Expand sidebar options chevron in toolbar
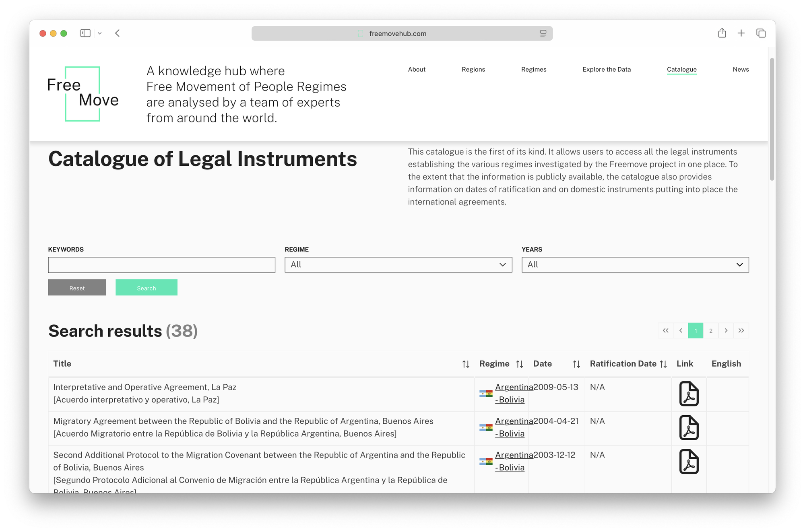 click(100, 33)
